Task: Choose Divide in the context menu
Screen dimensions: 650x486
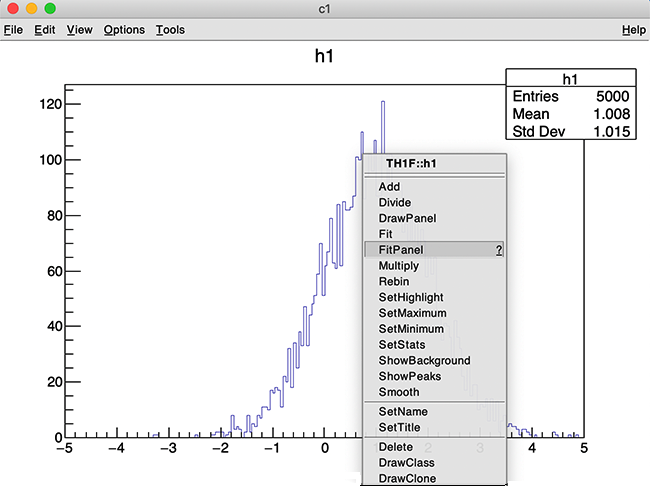Action: pyautogui.click(x=394, y=203)
